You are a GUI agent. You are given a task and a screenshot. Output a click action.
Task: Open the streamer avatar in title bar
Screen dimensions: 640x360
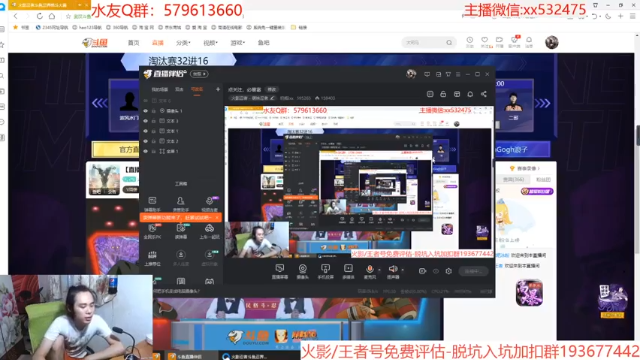[x=411, y=74]
